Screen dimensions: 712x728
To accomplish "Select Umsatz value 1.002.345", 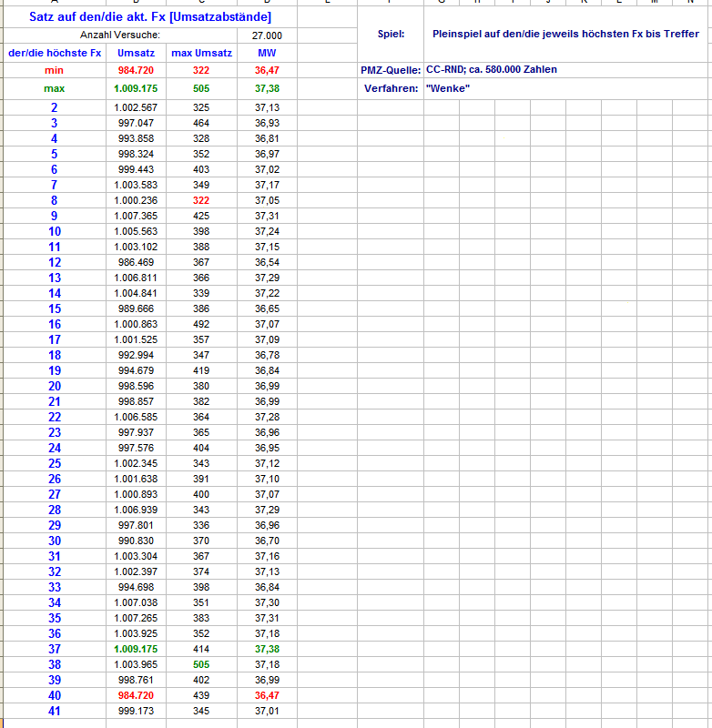I will (136, 463).
